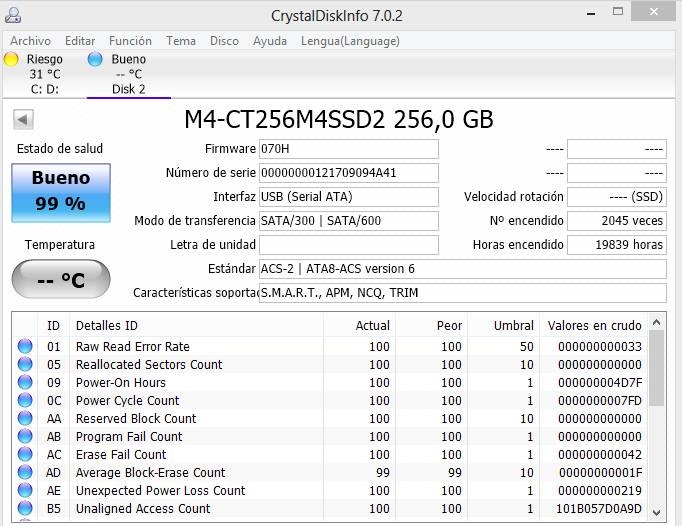682x526 pixels.
Task: Select the Raw Read Error Rate row text
Action: 133,346
